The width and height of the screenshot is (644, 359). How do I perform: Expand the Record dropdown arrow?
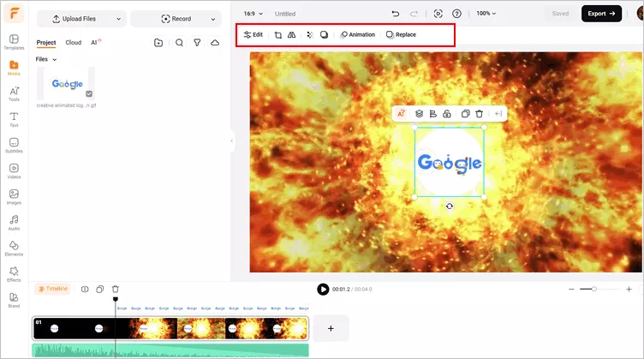(213, 19)
